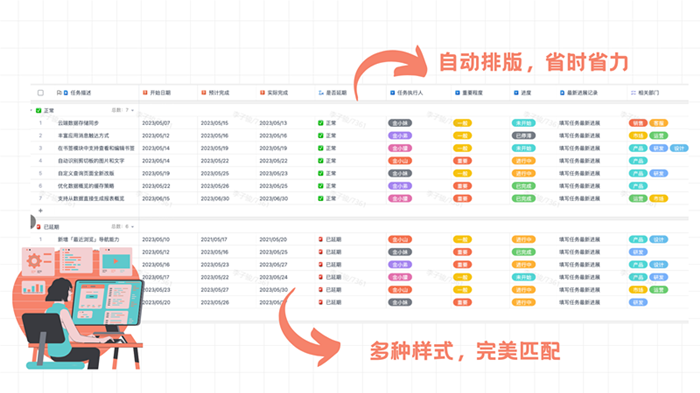Toggle 已延期 box in row starting 2023/05/23
This screenshot has height=393, width=700.
tap(321, 290)
